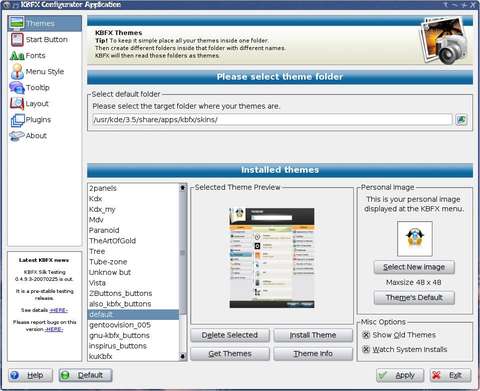Click the first HERE link for details
480x391 pixels.
58,310
